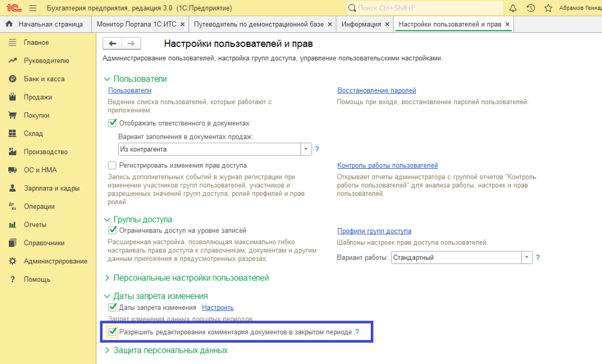Open the Помощь question mark icon
This screenshot has height=364, width=602.
coord(13,279)
